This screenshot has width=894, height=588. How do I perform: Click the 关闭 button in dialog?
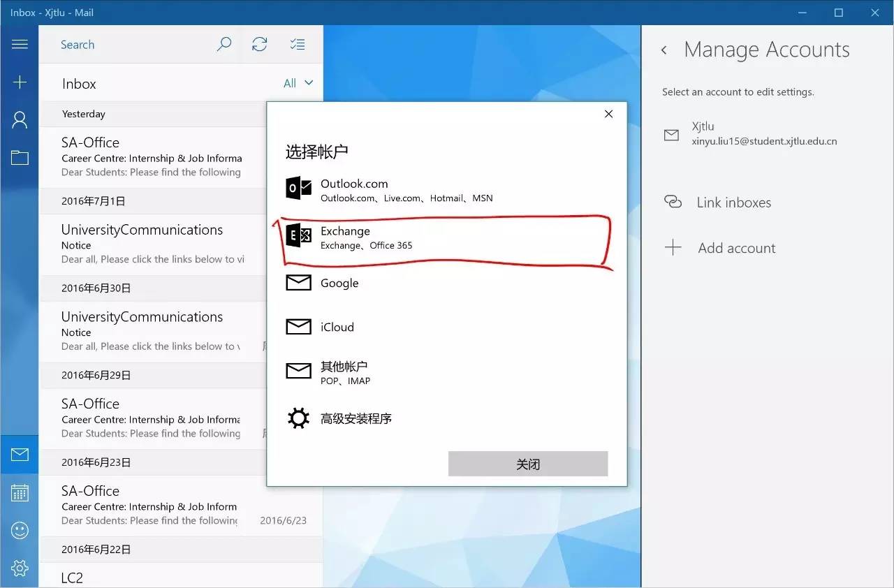tap(528, 464)
